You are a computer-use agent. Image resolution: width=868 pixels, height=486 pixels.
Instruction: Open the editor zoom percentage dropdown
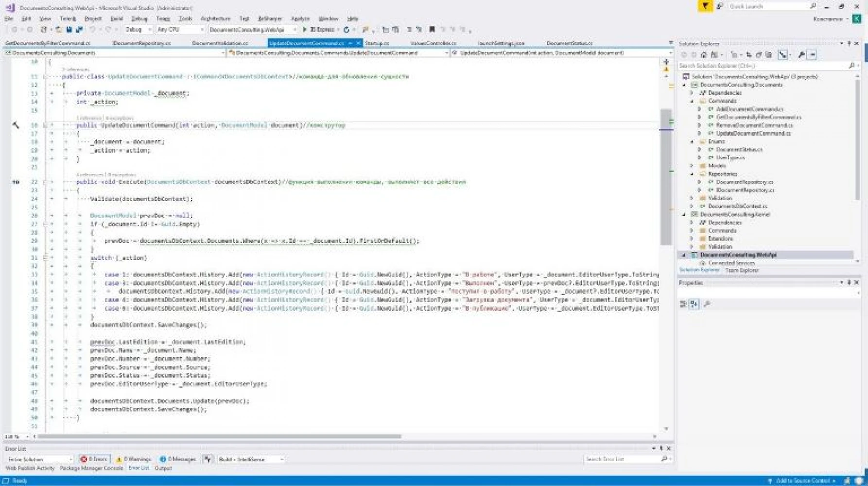point(17,436)
